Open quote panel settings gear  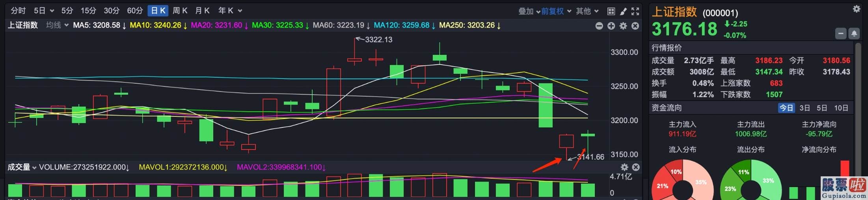click(857, 9)
